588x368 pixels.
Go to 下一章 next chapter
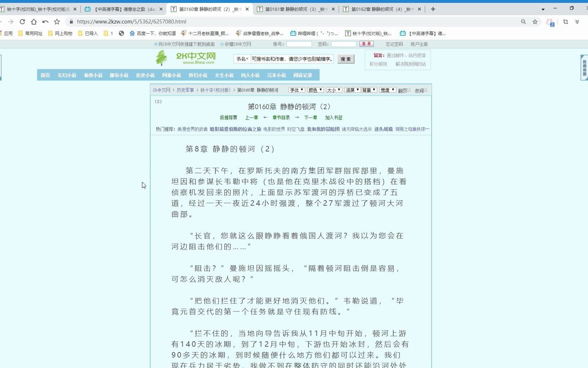pyautogui.click(x=311, y=117)
